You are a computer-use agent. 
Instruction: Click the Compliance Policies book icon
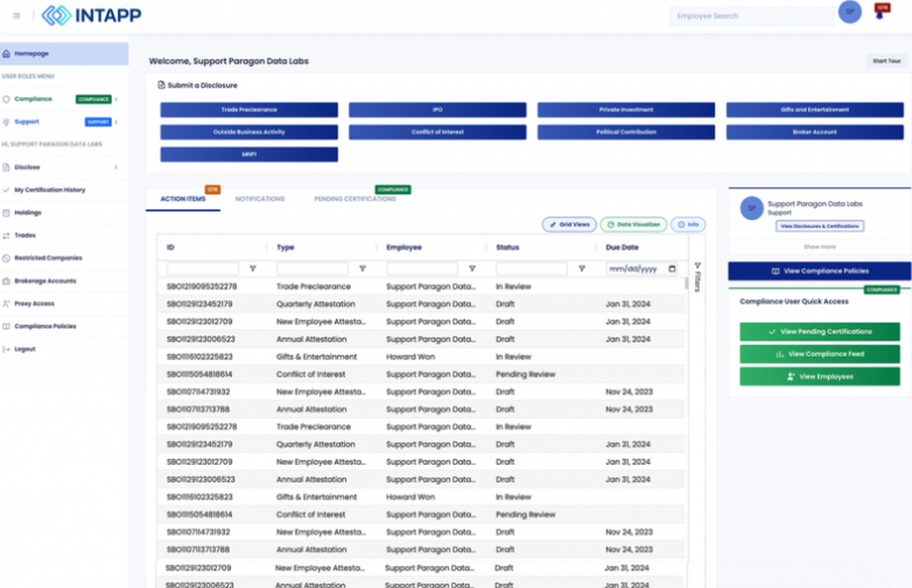(6, 326)
